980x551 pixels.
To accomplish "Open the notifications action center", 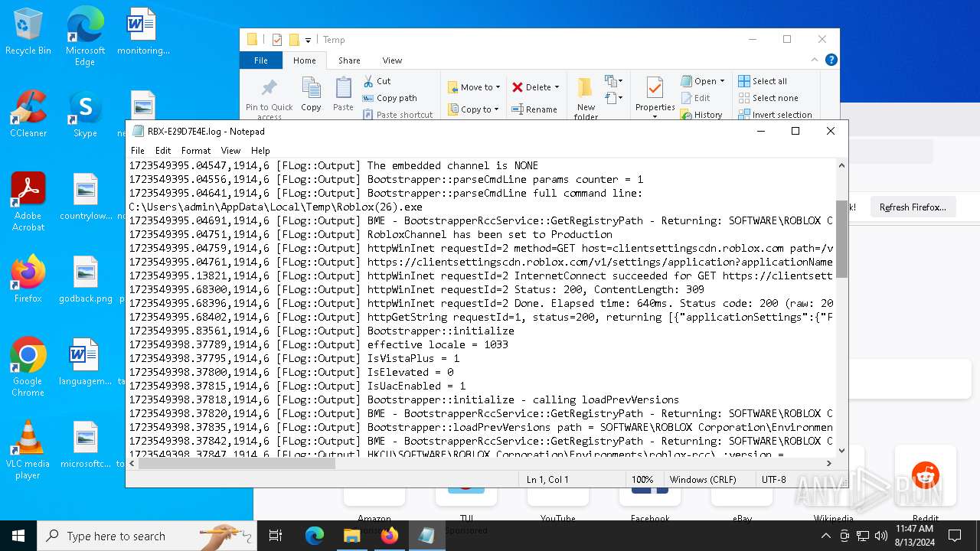I will tap(955, 536).
